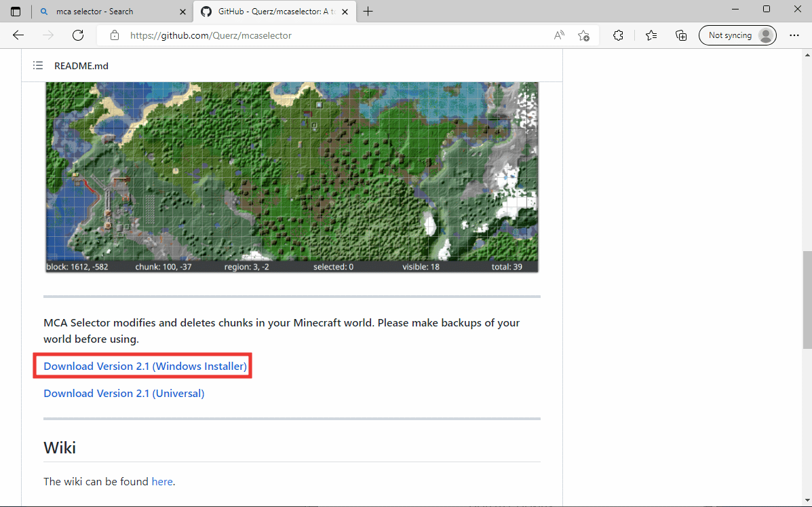
Task: Close the GitHub mcaselector tab
Action: pyautogui.click(x=345, y=12)
